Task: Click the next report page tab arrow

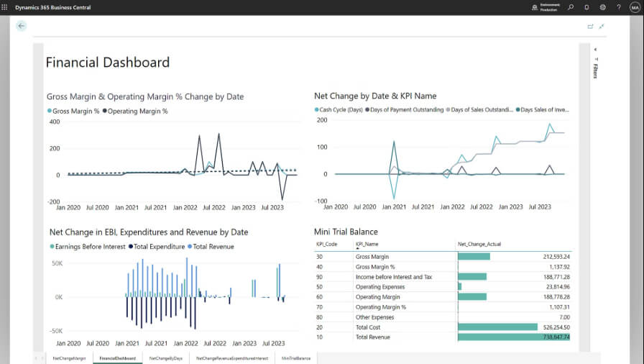Action: pyautogui.click(x=42, y=358)
